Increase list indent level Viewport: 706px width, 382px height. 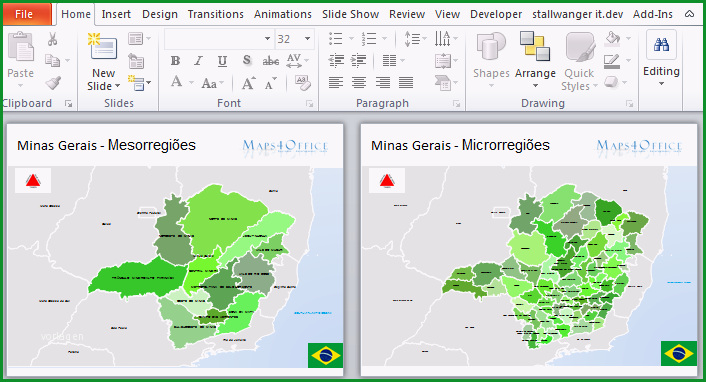pyautogui.click(x=359, y=60)
